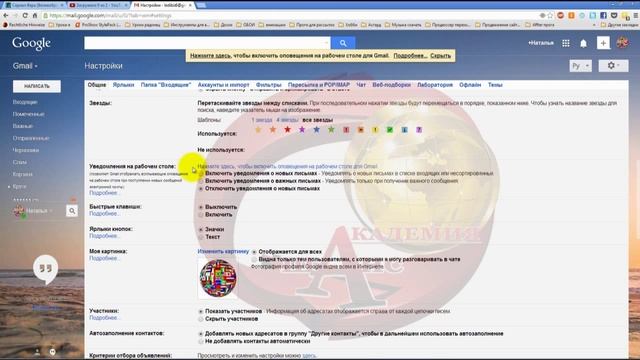Click the Facebook extension icon in toolbar
This screenshot has width=640, height=360.
tap(603, 16)
